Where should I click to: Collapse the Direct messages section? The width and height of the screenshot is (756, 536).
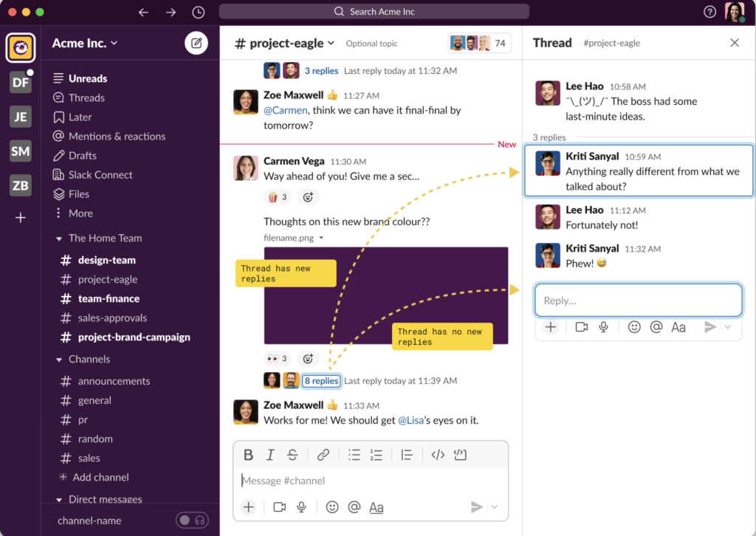pyautogui.click(x=59, y=500)
